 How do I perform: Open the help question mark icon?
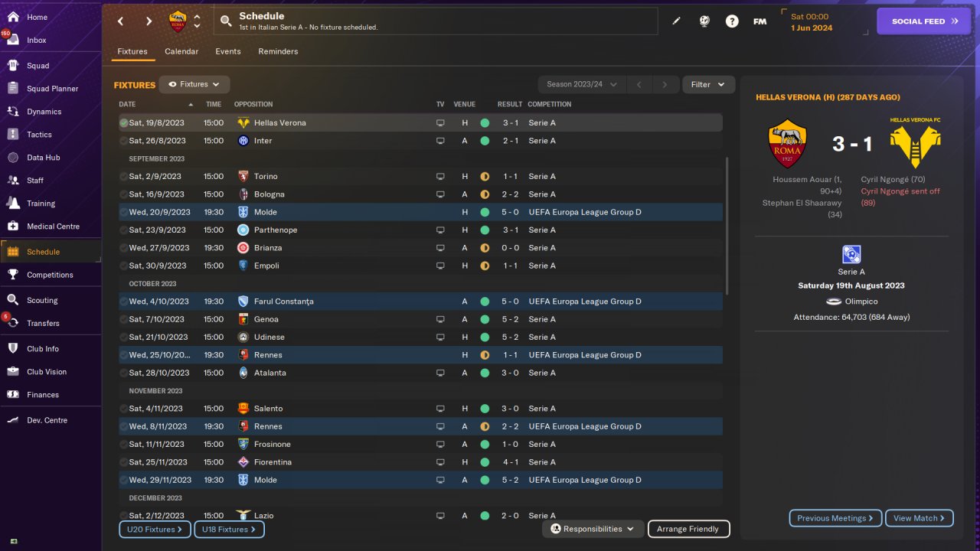pos(732,21)
